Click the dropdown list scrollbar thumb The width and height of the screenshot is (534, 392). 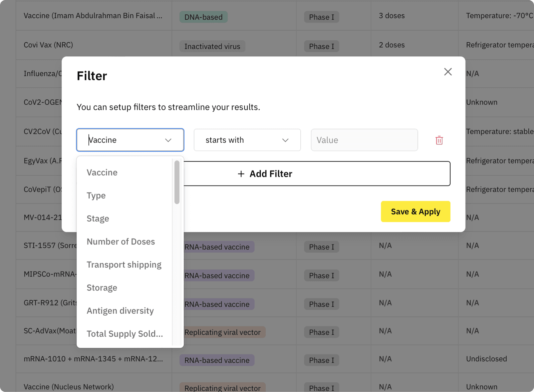(177, 182)
